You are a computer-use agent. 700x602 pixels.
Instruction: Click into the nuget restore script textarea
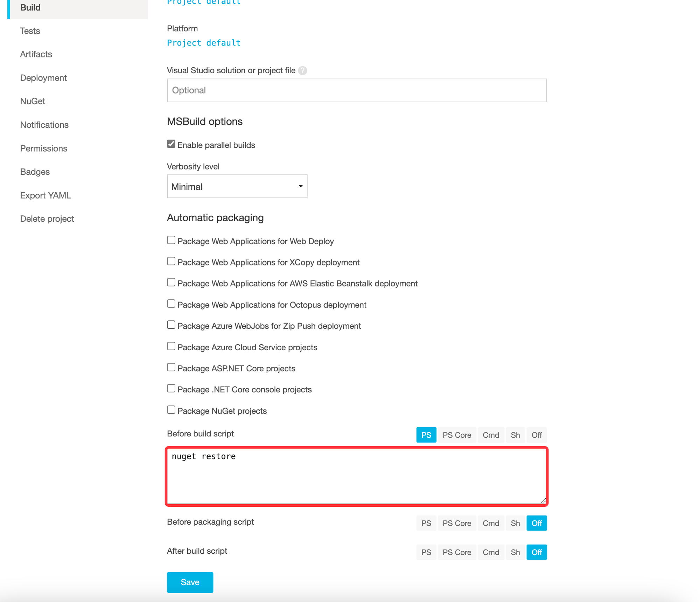pyautogui.click(x=356, y=476)
